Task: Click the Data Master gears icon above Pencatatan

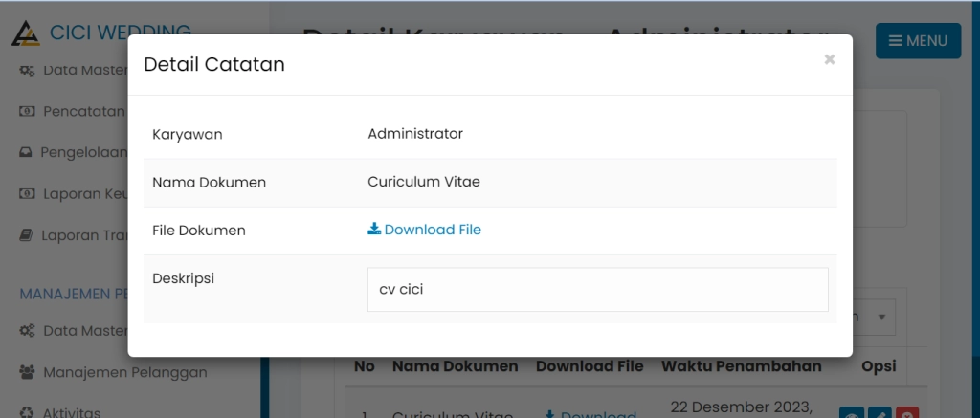Action: click(28, 70)
